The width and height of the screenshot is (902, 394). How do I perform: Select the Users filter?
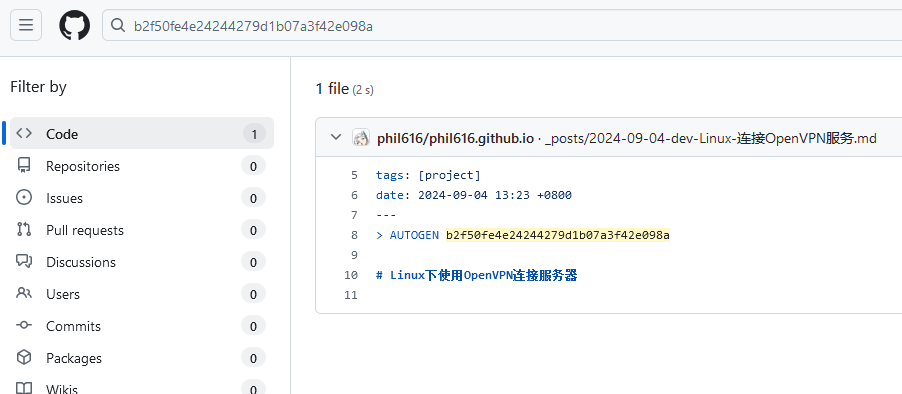coord(142,294)
